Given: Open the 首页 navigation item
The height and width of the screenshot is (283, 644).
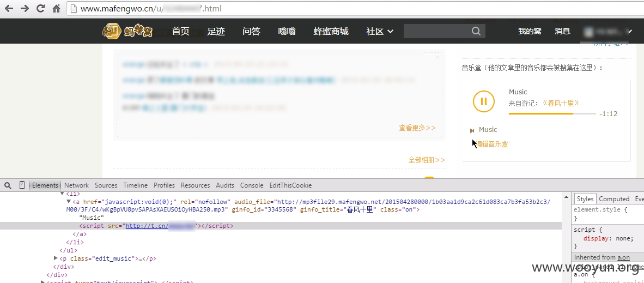Looking at the screenshot, I should click(181, 31).
